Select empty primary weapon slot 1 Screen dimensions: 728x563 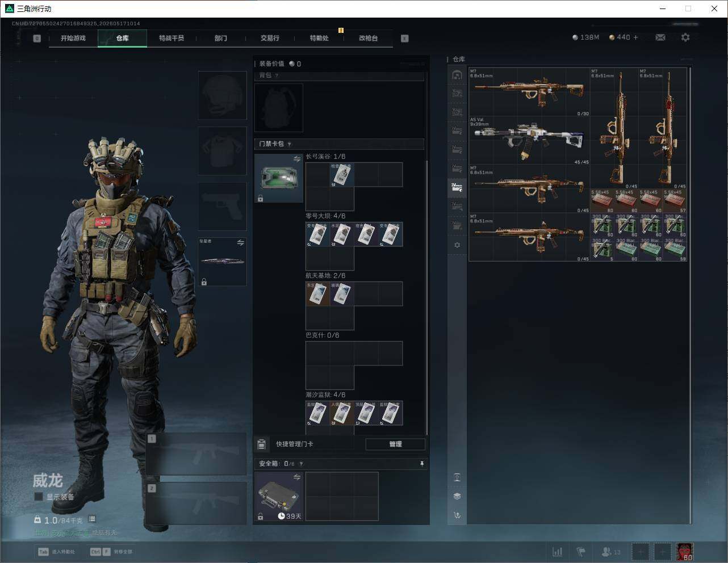(x=196, y=455)
